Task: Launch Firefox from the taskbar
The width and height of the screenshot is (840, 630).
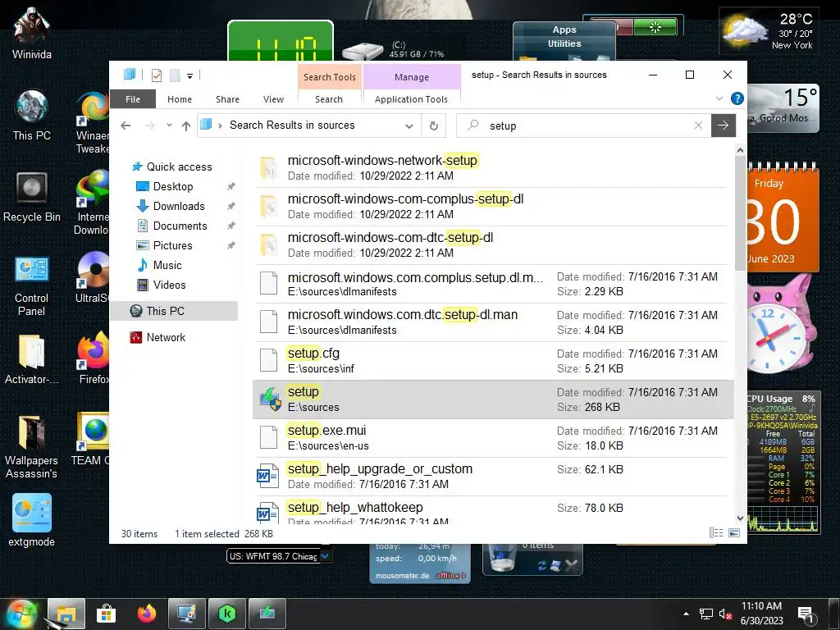Action: pos(146,614)
